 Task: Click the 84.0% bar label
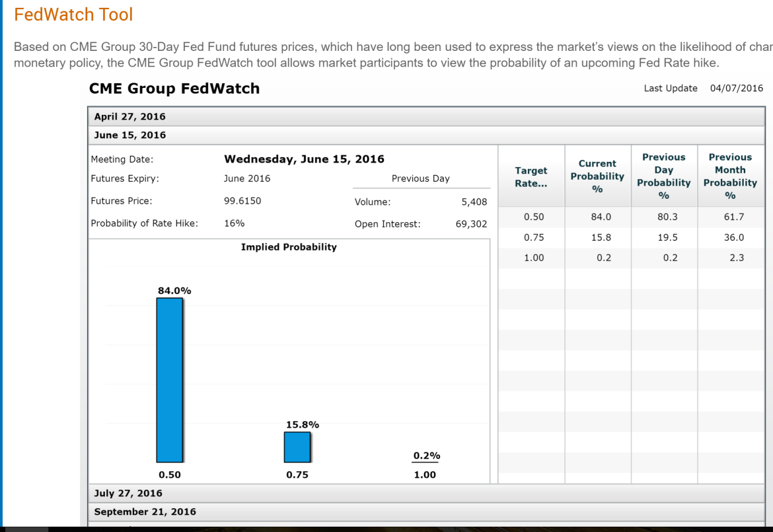tap(174, 291)
